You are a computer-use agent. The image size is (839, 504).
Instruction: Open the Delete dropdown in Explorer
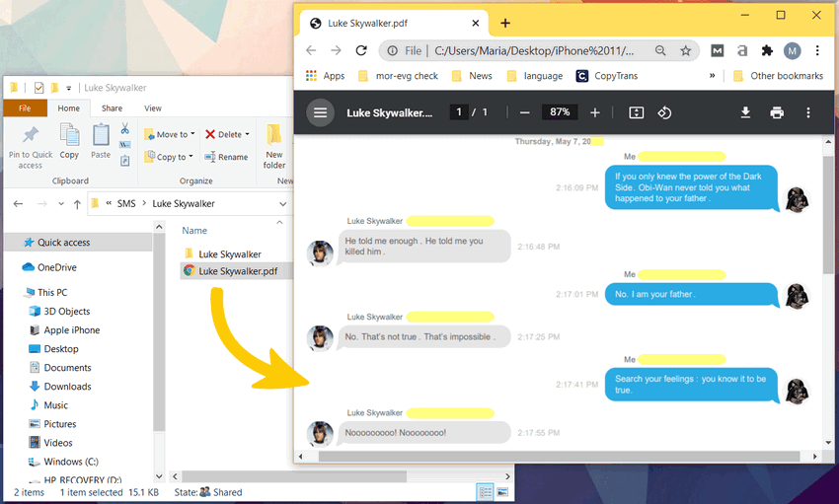tap(247, 134)
